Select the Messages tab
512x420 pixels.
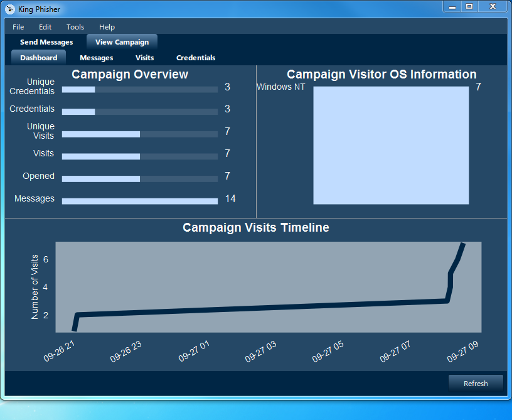tap(96, 57)
